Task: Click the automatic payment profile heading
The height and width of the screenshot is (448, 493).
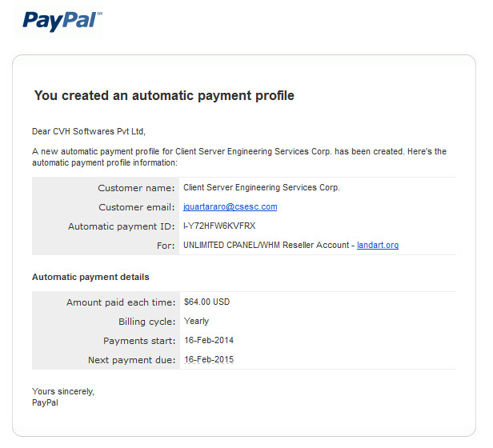Action: [164, 95]
